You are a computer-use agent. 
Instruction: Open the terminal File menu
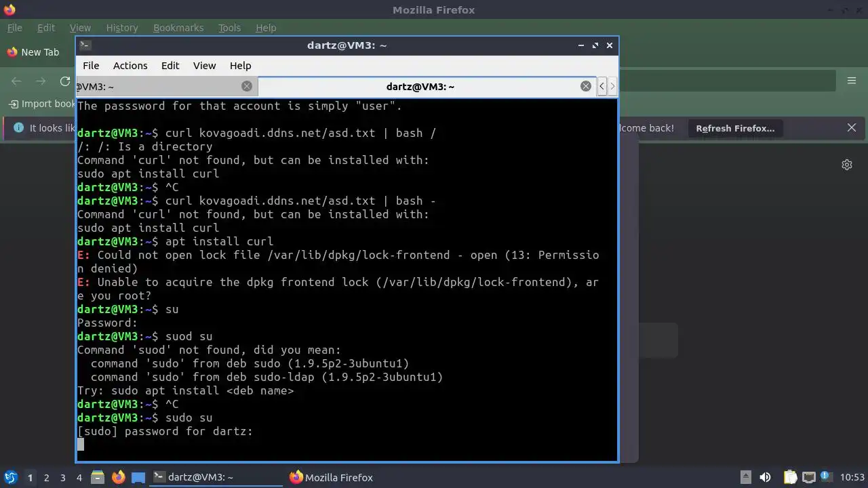click(x=91, y=66)
